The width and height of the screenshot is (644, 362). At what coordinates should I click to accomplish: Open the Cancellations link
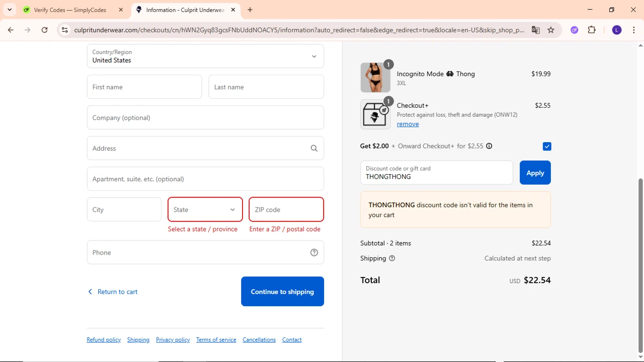[259, 340]
